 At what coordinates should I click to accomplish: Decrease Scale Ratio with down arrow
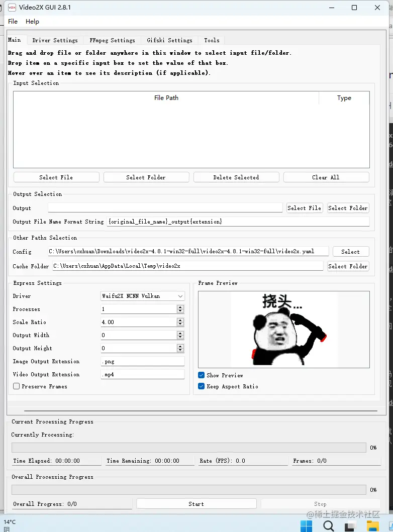(x=180, y=324)
